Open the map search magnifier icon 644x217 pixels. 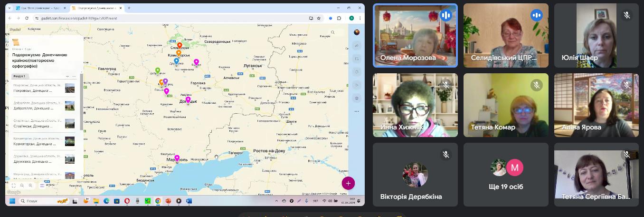333,32
